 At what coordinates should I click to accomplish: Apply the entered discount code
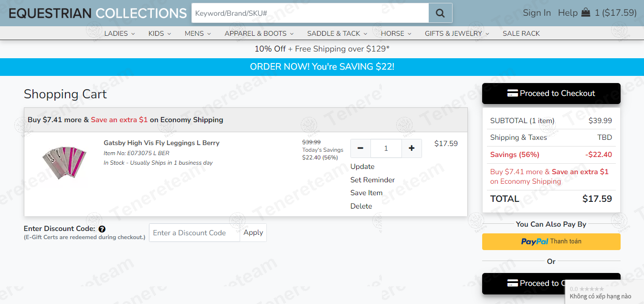tap(253, 232)
